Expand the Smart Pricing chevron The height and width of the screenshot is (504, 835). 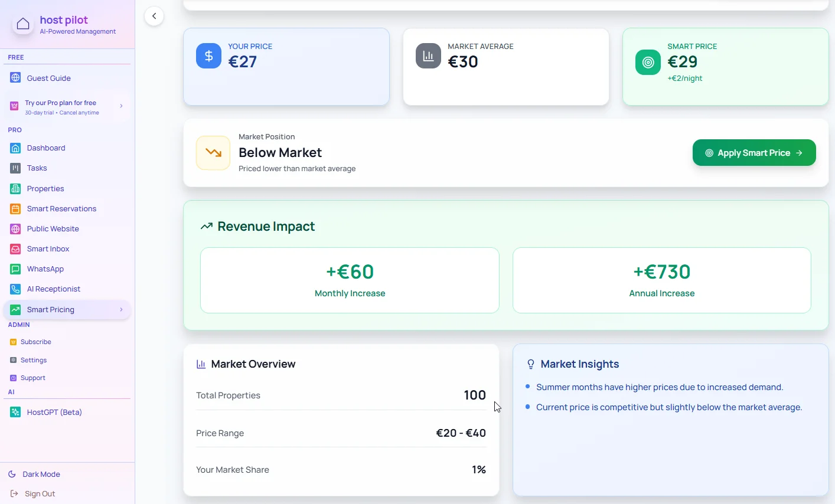121,309
